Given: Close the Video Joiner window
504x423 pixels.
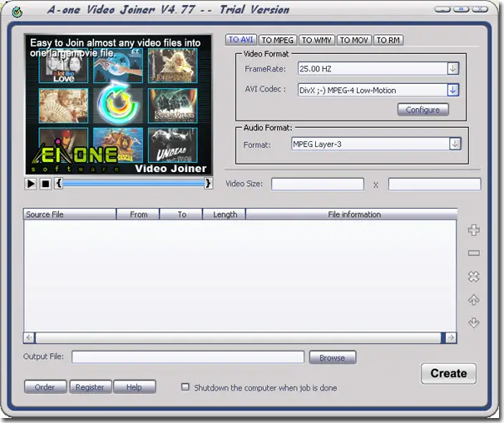Looking at the screenshot, I should (480, 9).
